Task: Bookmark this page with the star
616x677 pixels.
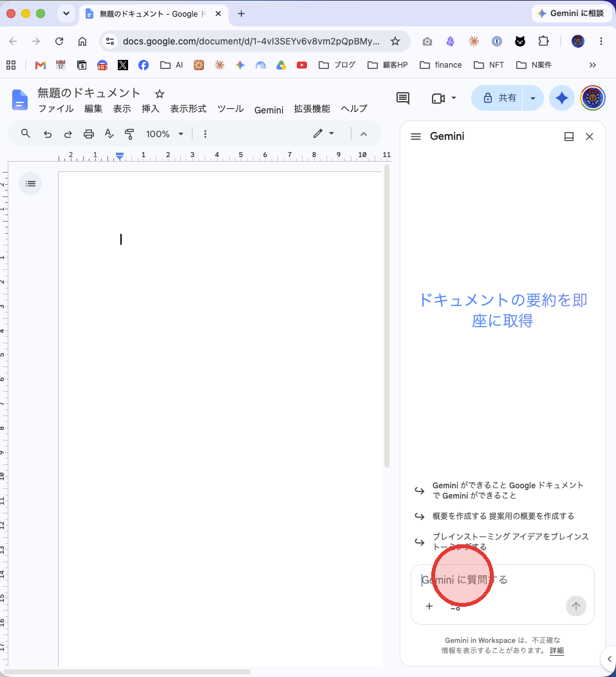Action: click(x=395, y=41)
